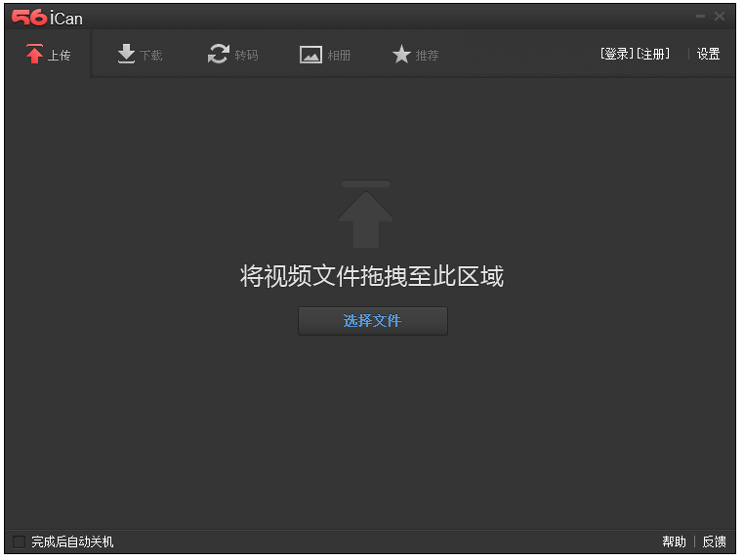Image resolution: width=744 pixels, height=560 pixels.
Task: Select the 上传 upload tab label
Action: coord(60,56)
